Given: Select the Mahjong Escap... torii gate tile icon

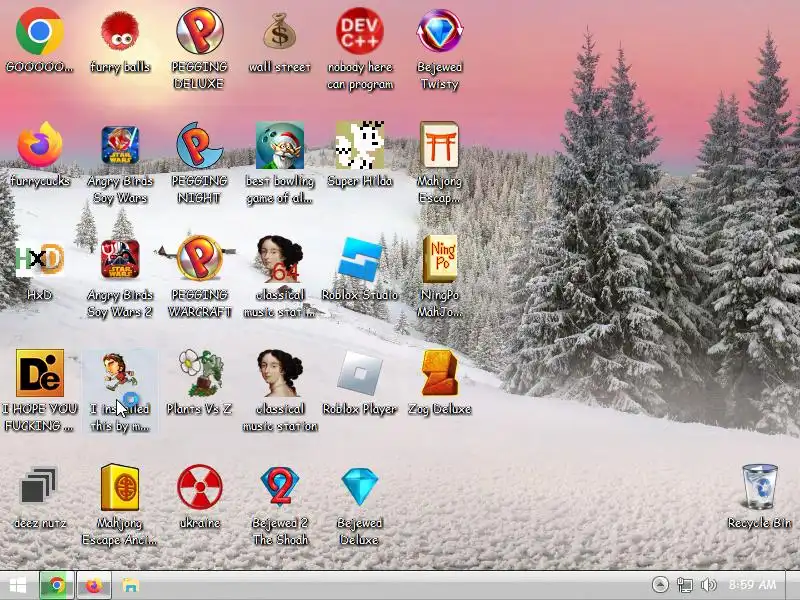Looking at the screenshot, I should (x=439, y=145).
